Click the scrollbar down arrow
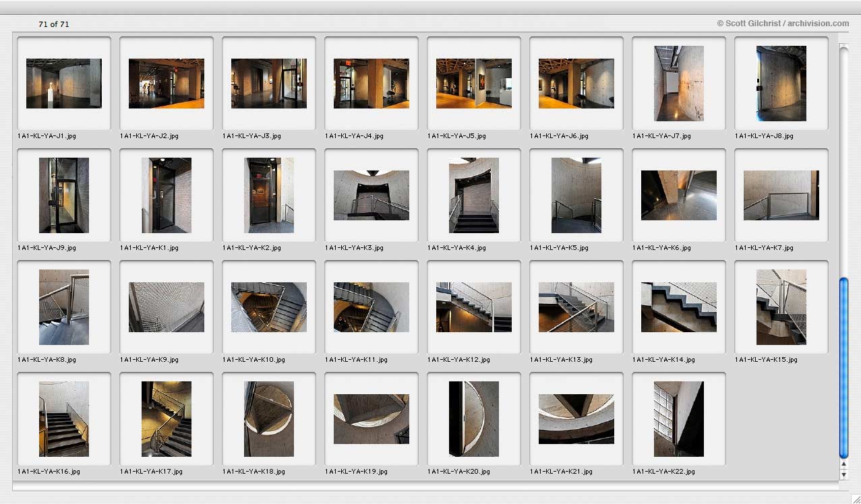 tap(843, 475)
